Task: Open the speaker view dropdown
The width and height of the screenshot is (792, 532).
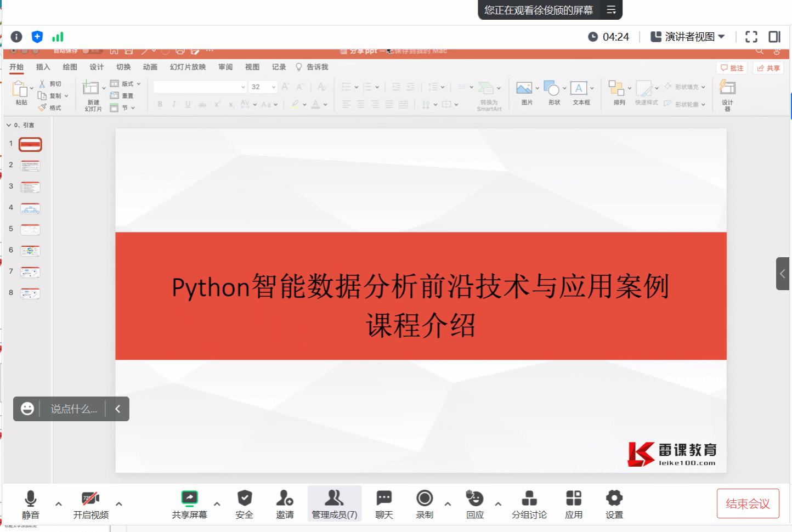Action: (688, 37)
